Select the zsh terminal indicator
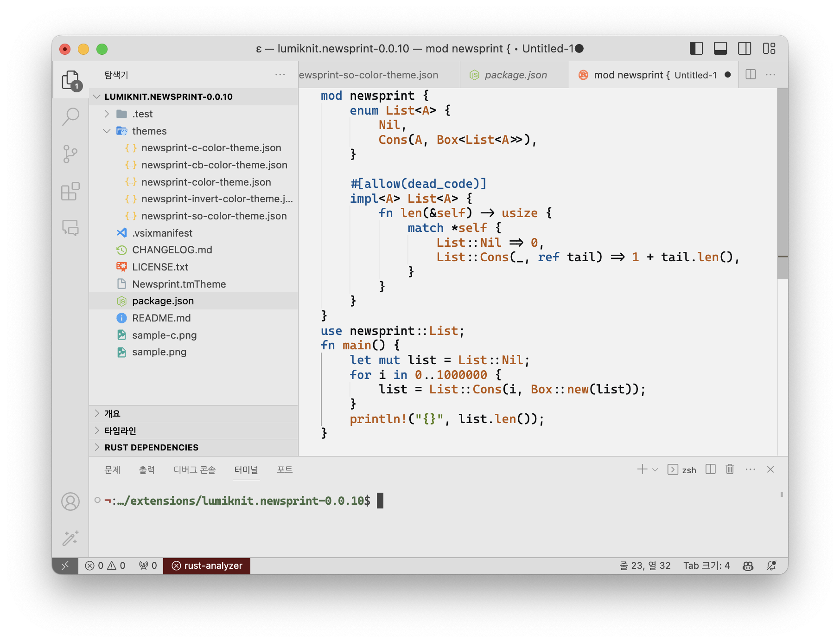 click(x=682, y=469)
